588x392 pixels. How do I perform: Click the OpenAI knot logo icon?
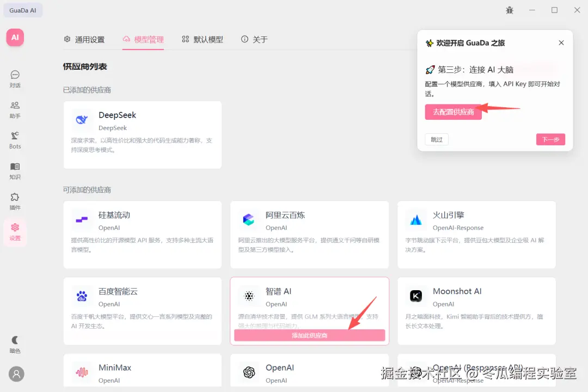[249, 372]
